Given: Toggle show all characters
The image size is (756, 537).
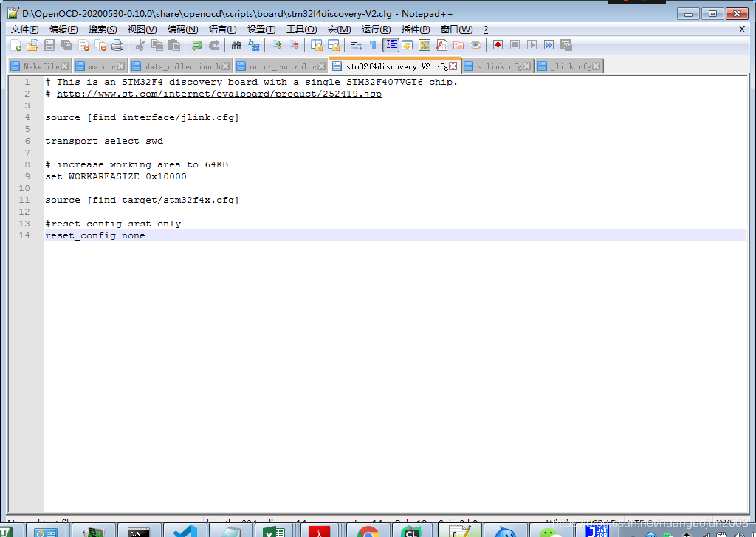Looking at the screenshot, I should click(373, 45).
